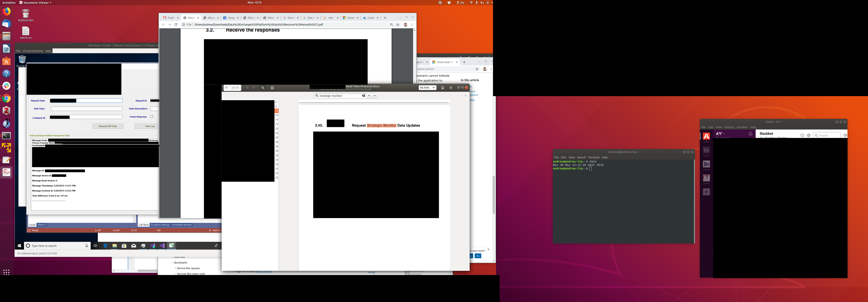The height and width of the screenshot is (302, 868).
Task: Open Terminal menu in terminal window
Action: pyautogui.click(x=593, y=158)
